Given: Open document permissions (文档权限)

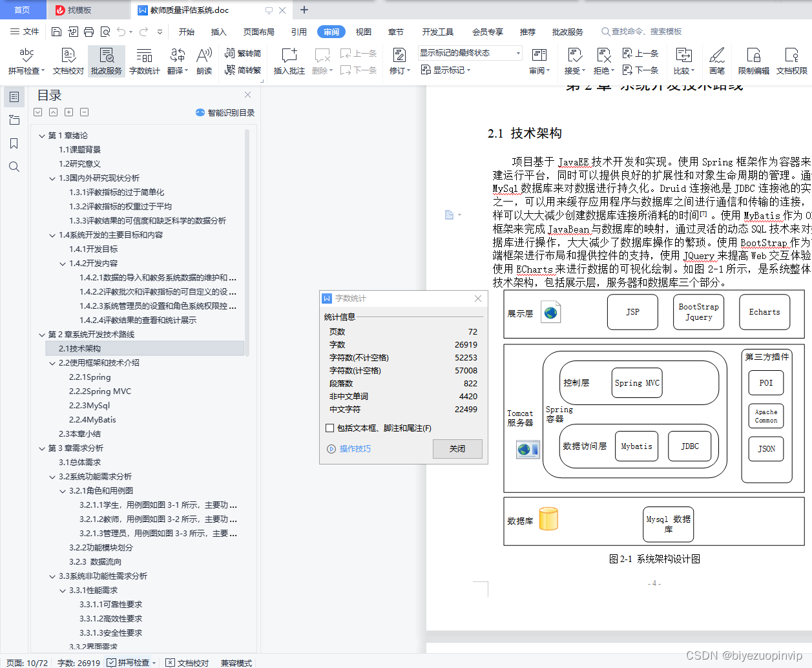Looking at the screenshot, I should coord(792,61).
